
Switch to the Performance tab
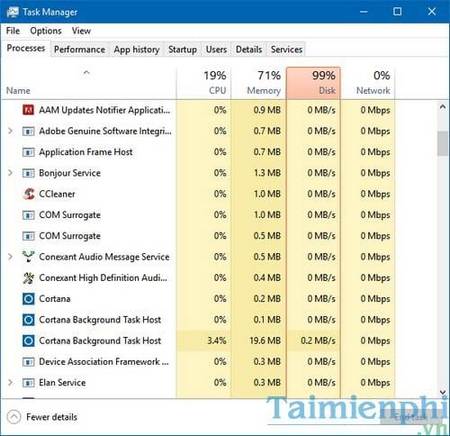pos(79,49)
